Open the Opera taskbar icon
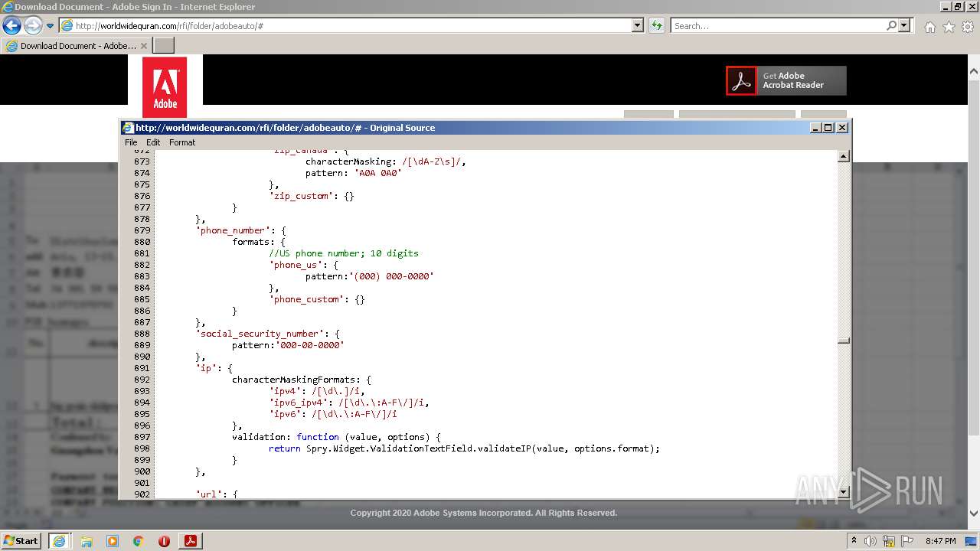Viewport: 980px width, 551px height. point(164,541)
